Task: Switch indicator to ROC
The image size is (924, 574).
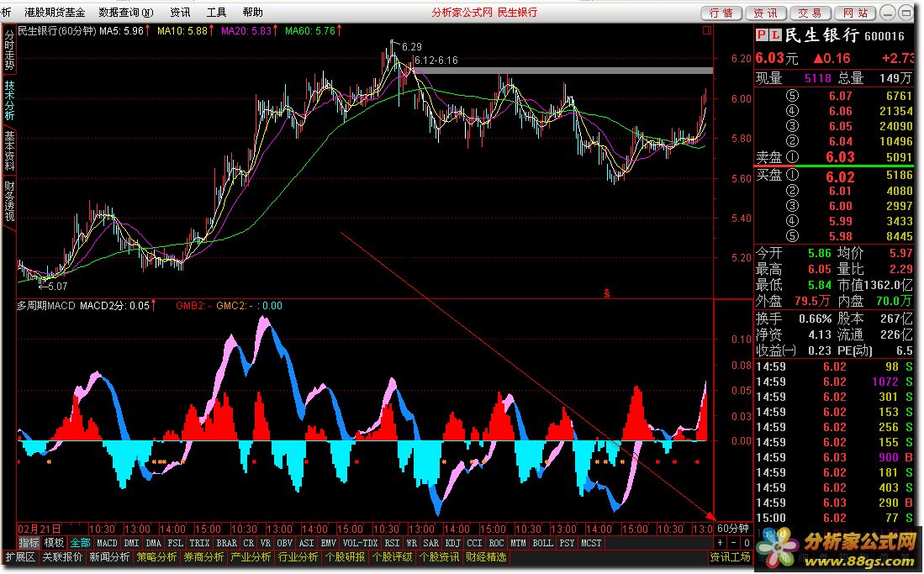Action: click(x=497, y=543)
